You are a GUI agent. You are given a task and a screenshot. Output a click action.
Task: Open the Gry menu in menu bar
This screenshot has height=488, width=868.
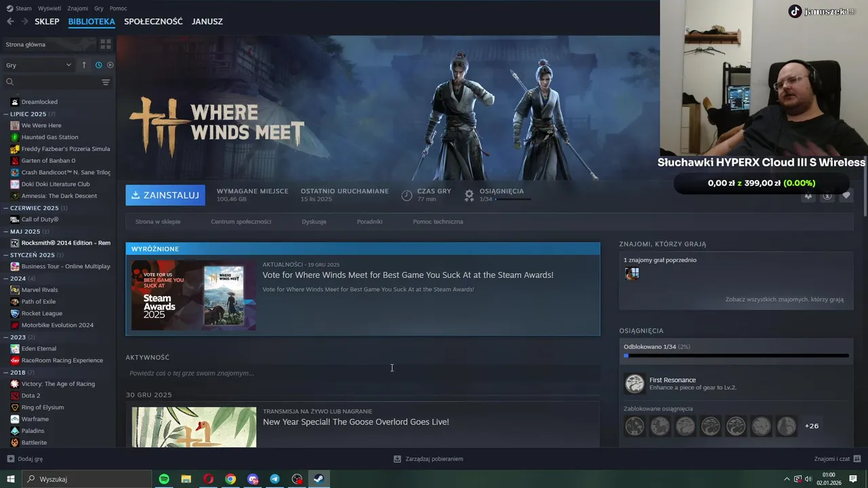(x=99, y=8)
